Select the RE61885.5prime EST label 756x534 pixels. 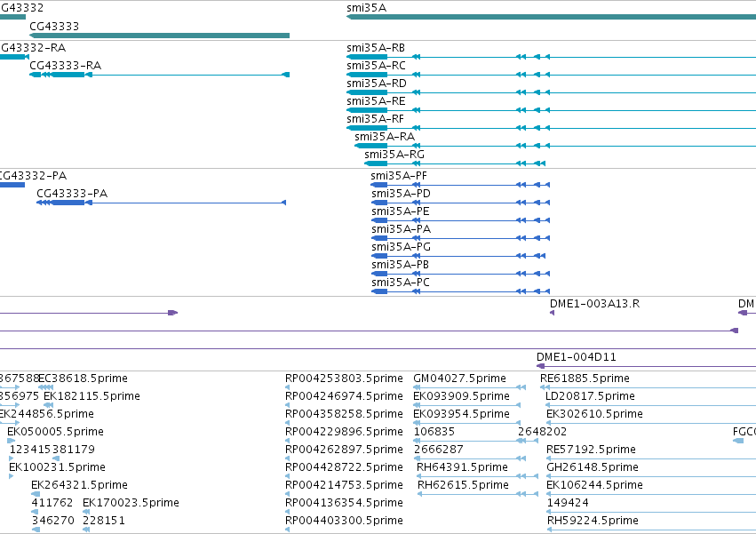click(585, 379)
